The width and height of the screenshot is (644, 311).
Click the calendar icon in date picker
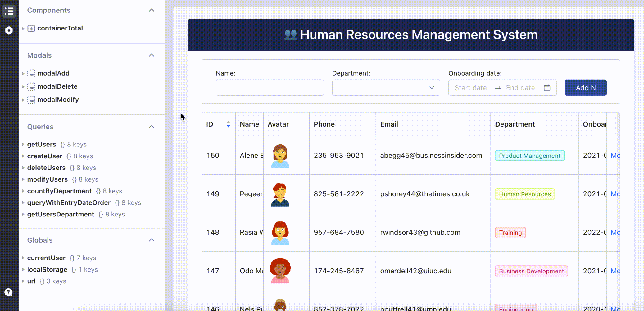pos(547,88)
